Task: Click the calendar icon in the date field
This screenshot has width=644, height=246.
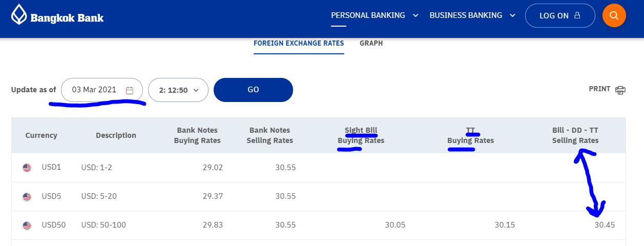Action: tap(130, 90)
